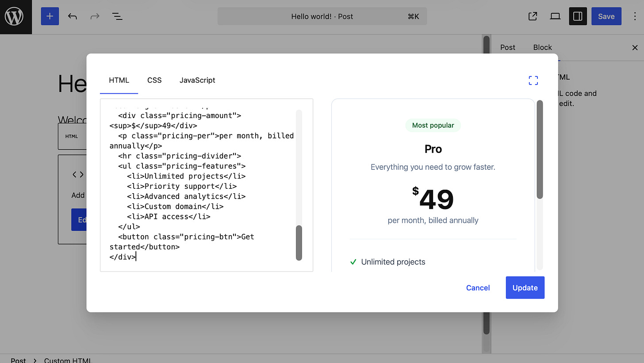Click the Save button in toolbar

606,16
